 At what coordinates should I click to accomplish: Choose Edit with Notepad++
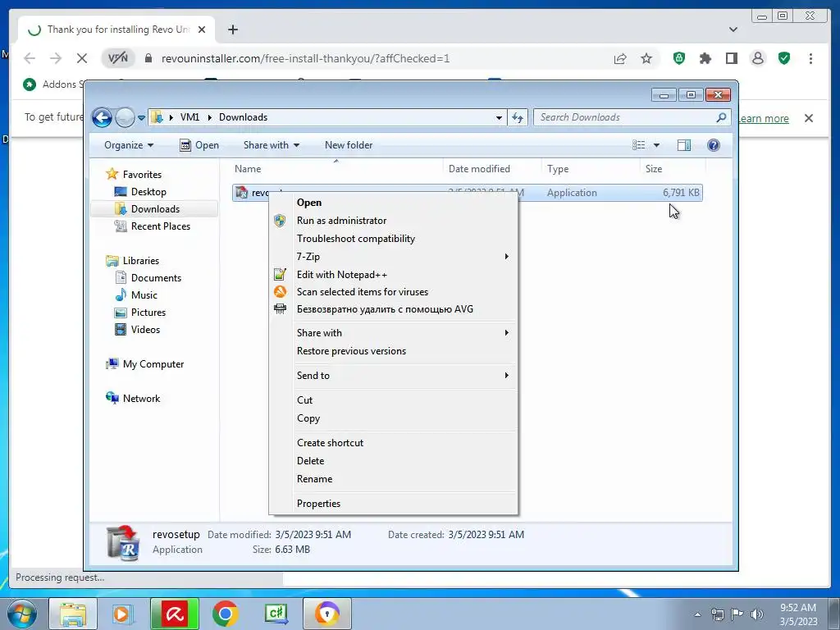(394, 275)
